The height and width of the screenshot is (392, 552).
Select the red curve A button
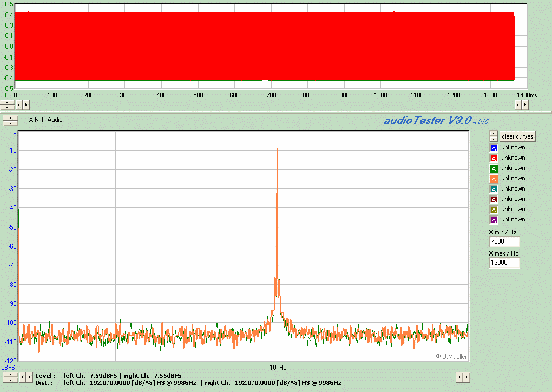click(493, 158)
